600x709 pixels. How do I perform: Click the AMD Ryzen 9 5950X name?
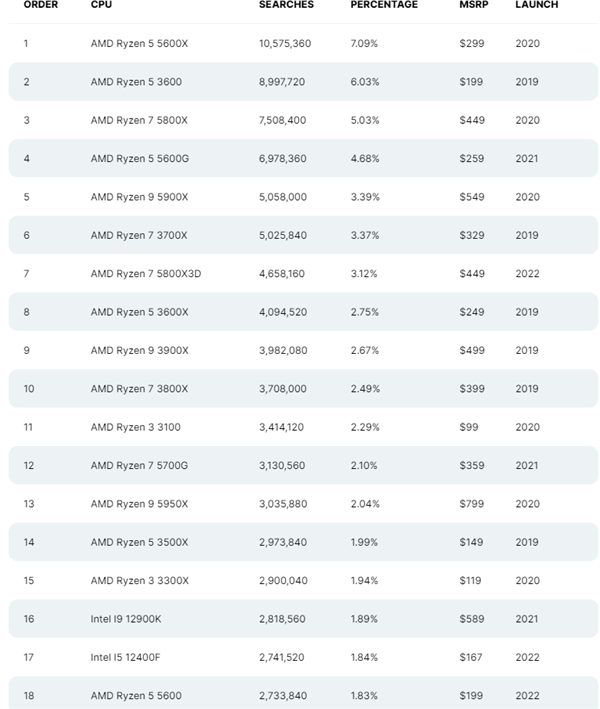coord(139,504)
